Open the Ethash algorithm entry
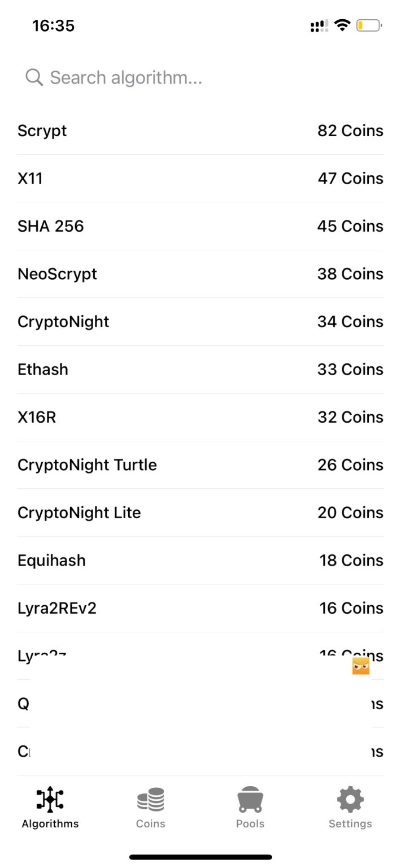 [x=200, y=369]
